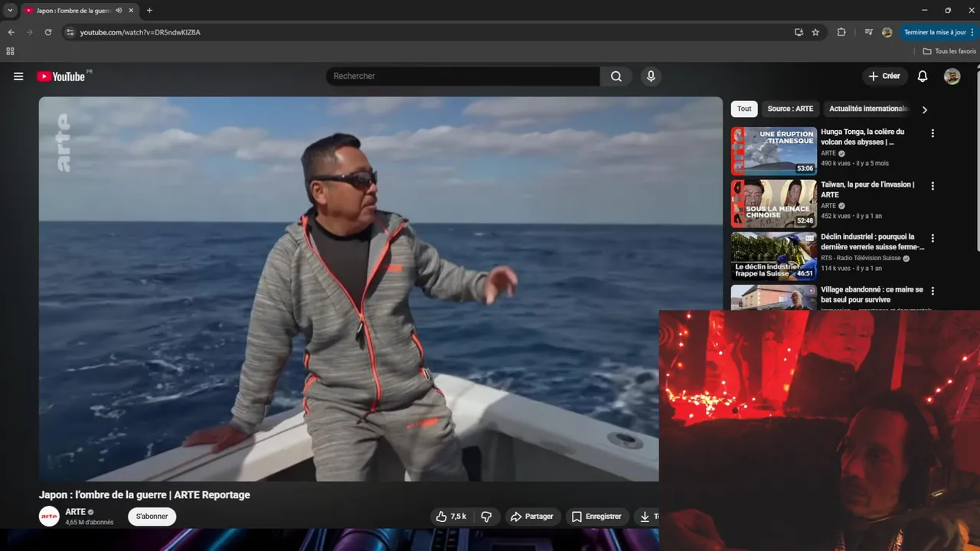The image size is (980, 551).
Task: Share the video with Partager
Action: click(532, 517)
